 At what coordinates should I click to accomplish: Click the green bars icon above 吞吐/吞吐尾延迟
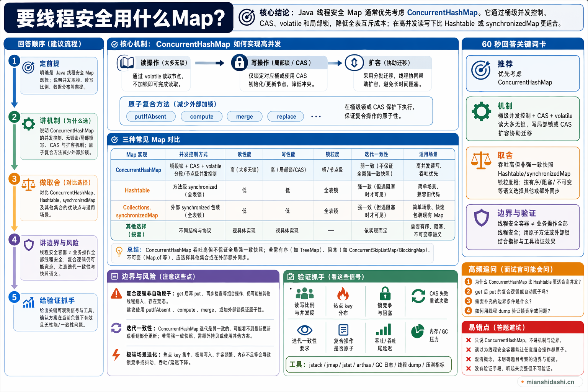(384, 330)
